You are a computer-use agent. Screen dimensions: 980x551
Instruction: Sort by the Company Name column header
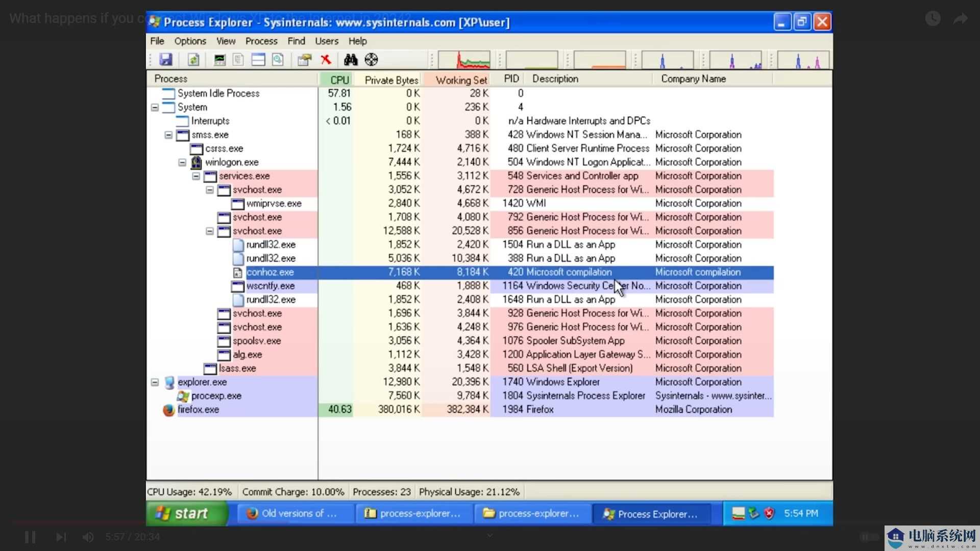point(713,79)
